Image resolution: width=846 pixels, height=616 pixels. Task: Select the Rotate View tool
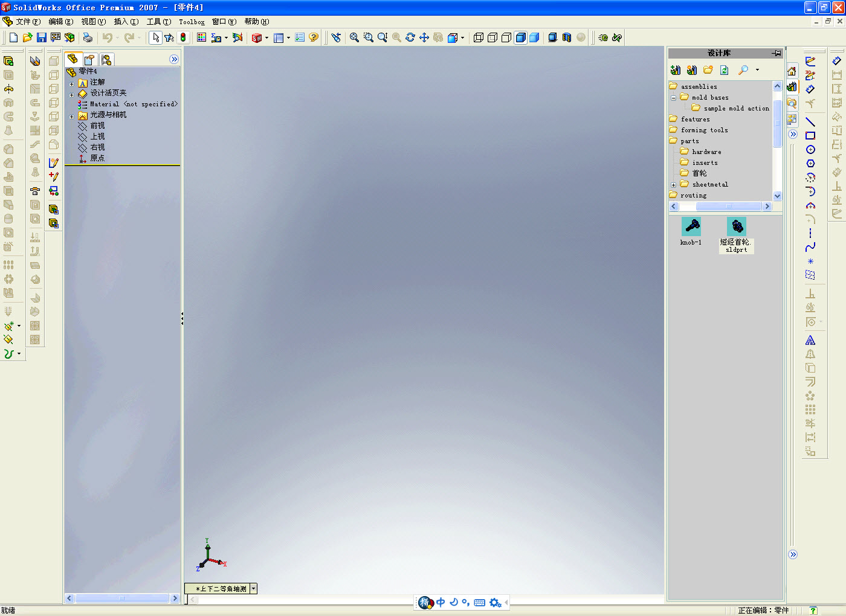(x=410, y=37)
